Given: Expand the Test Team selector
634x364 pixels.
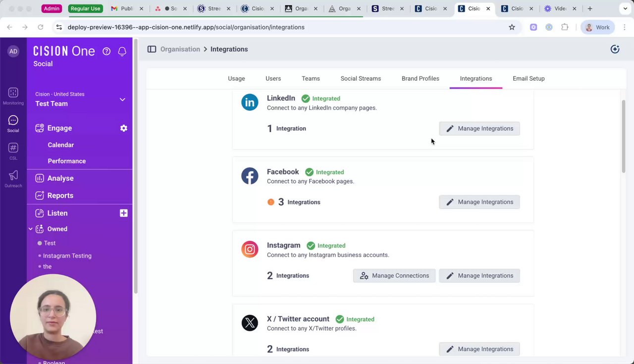Looking at the screenshot, I should point(122,100).
